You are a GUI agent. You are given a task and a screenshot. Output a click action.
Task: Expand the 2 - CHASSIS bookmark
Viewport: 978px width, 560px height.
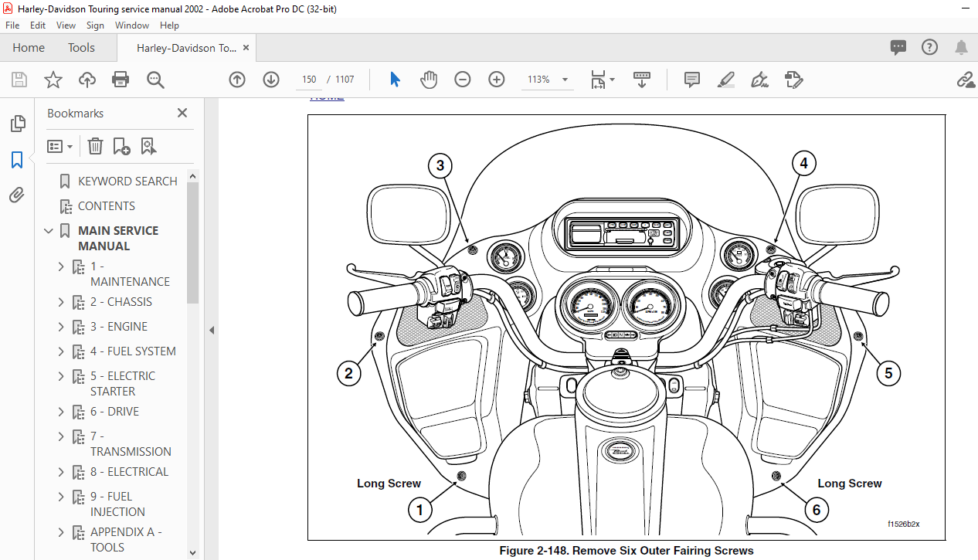click(62, 302)
